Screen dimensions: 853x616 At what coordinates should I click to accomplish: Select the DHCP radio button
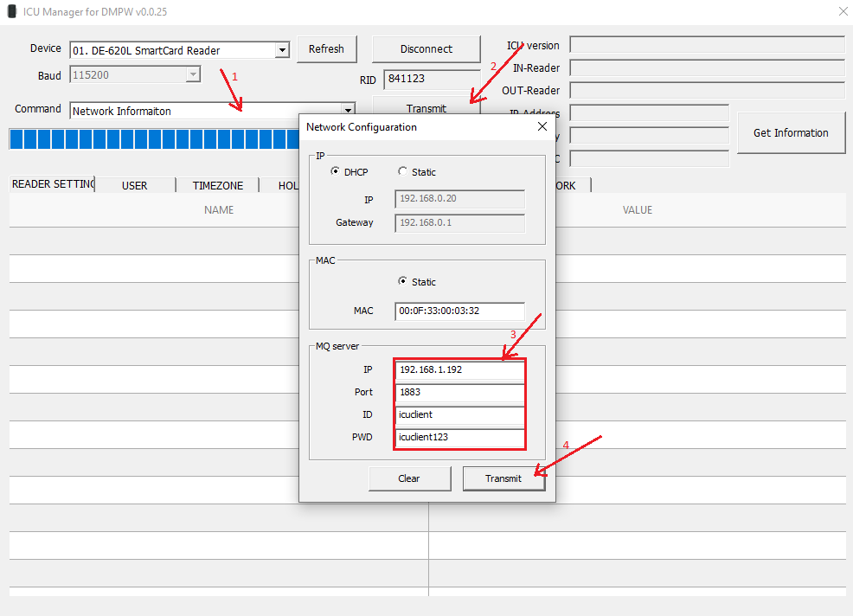click(336, 172)
